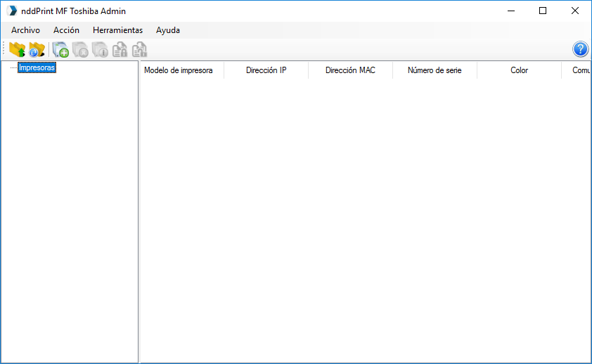The width and height of the screenshot is (592, 364).
Task: Open the Herramientas menu
Action: (118, 30)
